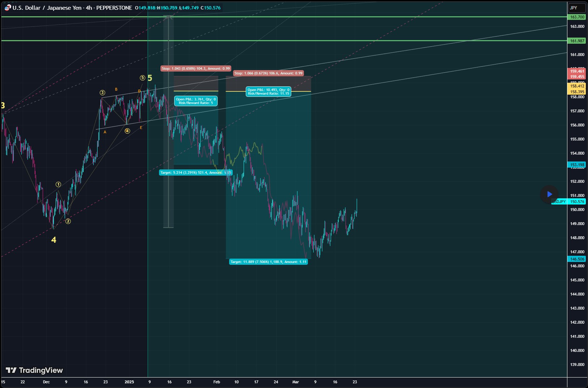Click the Feb label on time axis
Image resolution: width=588 pixels, height=388 pixels.
216,382
